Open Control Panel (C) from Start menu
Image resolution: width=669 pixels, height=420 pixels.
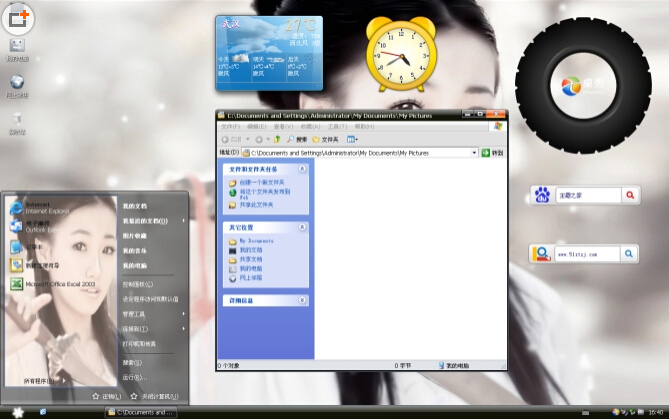138,284
